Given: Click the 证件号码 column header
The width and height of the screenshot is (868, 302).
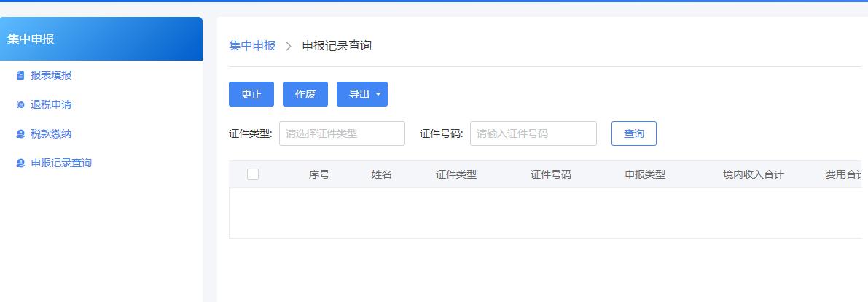Looking at the screenshot, I should [x=551, y=174].
